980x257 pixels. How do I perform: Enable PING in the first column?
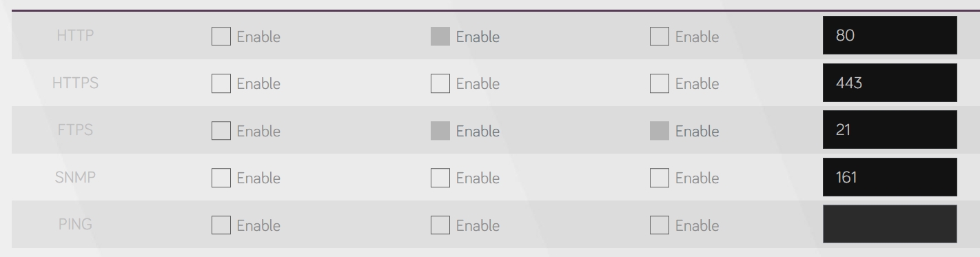(221, 225)
